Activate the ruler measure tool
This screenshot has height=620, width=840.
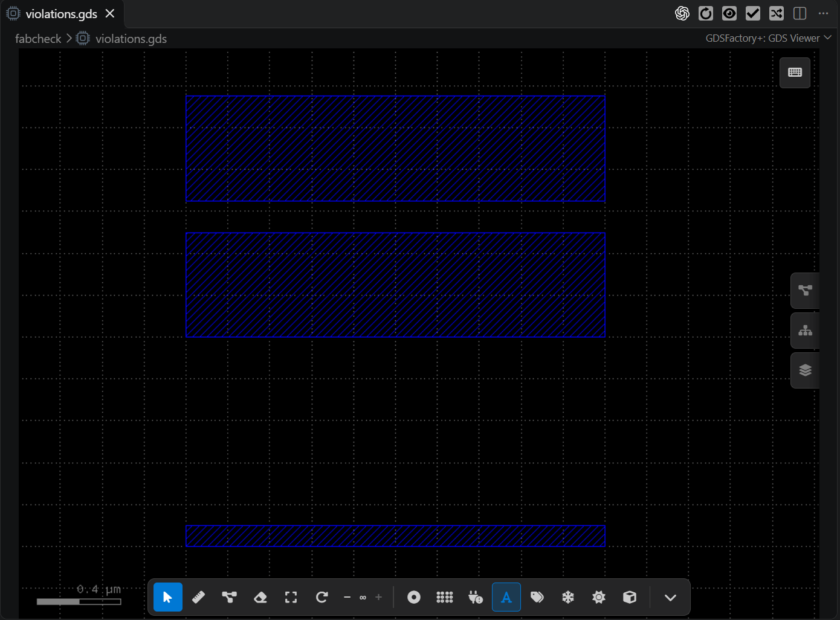[198, 597]
